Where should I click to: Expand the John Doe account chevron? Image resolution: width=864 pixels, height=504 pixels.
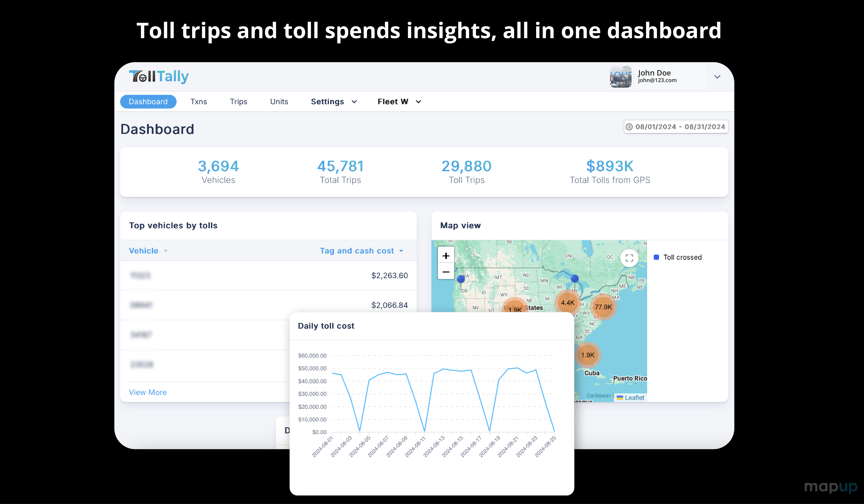pos(717,77)
